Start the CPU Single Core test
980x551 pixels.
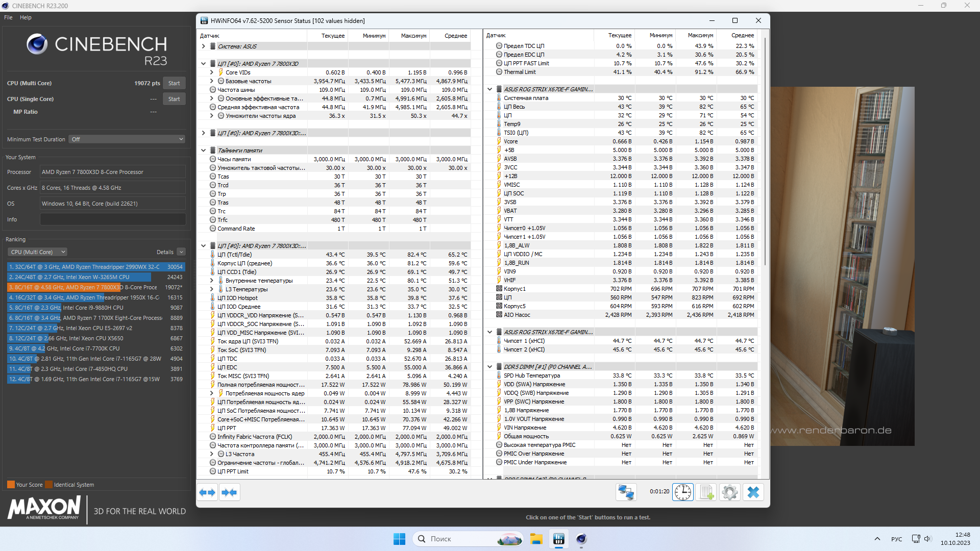point(174,99)
